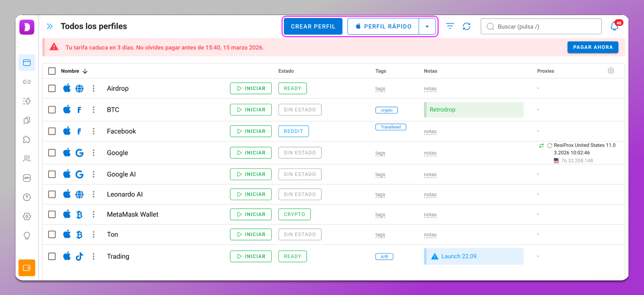Check the checkbox for the Trading profile
The image size is (644, 295).
pos(52,256)
